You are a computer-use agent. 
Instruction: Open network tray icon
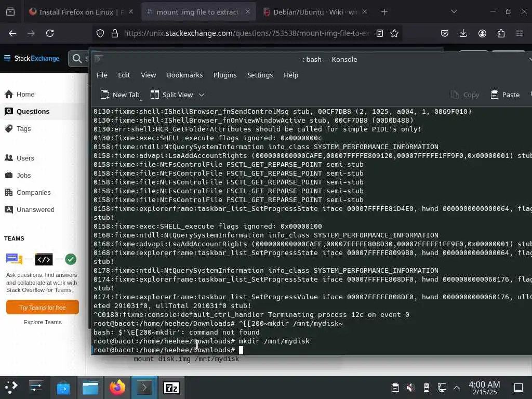click(442, 388)
